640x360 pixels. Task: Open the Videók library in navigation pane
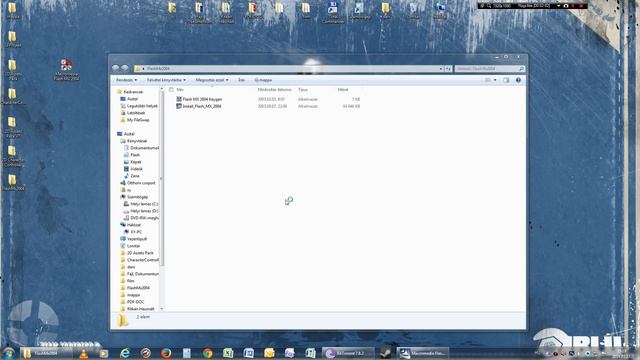(133, 169)
